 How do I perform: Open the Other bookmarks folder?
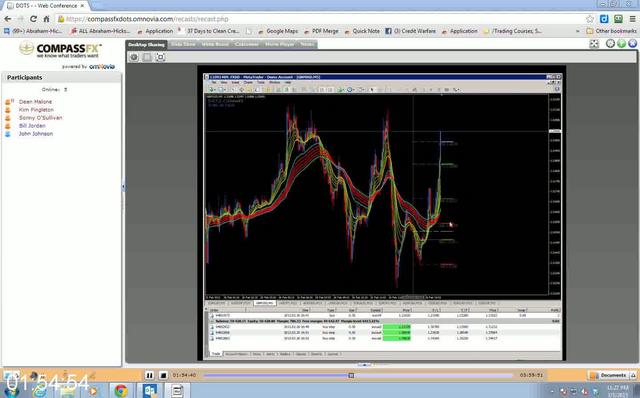(611, 31)
